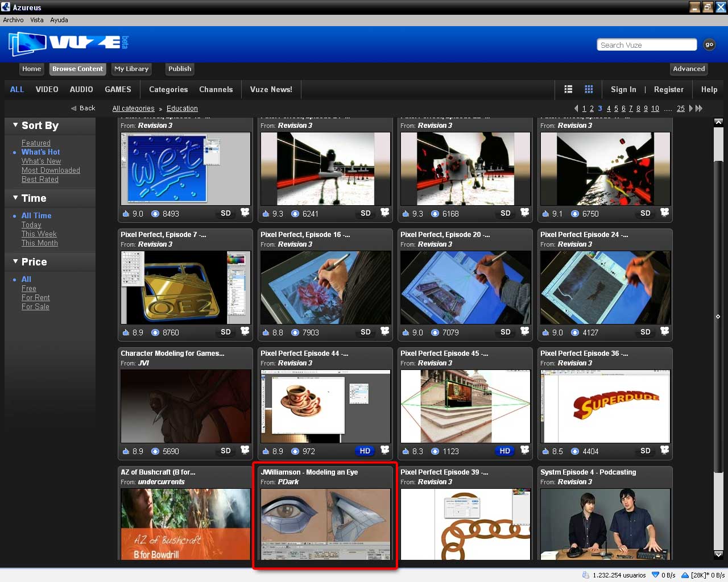Screen dimensions: 728x582
Task: Switch to grid view layout
Action: [589, 89]
